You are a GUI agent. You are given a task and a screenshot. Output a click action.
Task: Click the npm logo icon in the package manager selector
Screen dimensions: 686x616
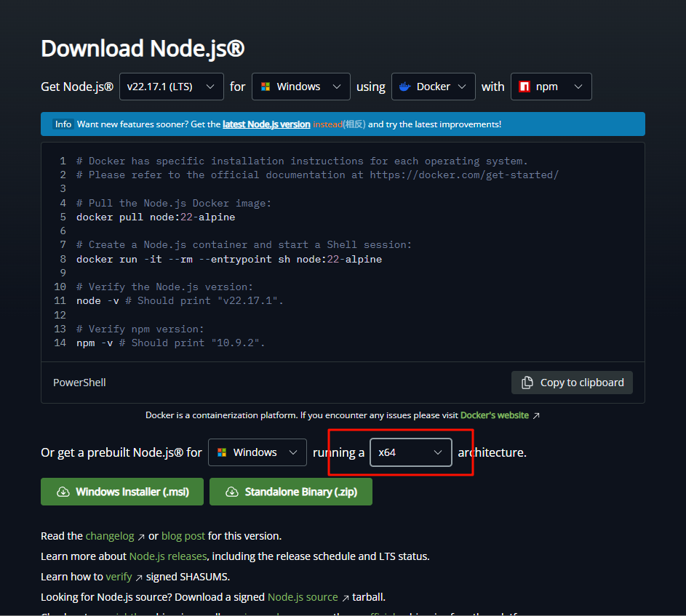tap(524, 87)
